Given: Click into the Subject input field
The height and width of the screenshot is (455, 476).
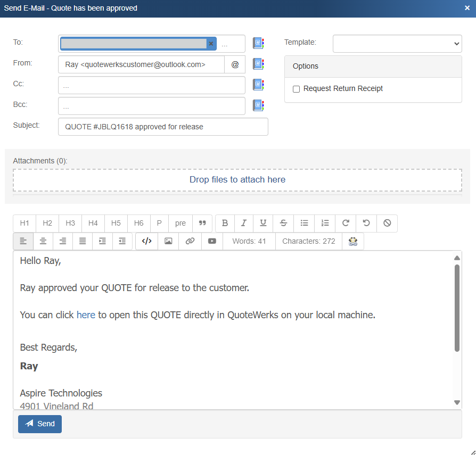Looking at the screenshot, I should [162, 127].
